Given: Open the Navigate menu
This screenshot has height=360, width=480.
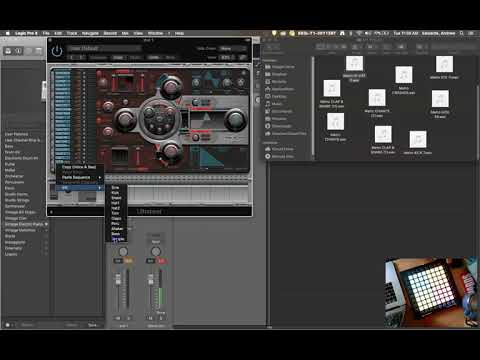Looking at the screenshot, I should click(x=90, y=33).
